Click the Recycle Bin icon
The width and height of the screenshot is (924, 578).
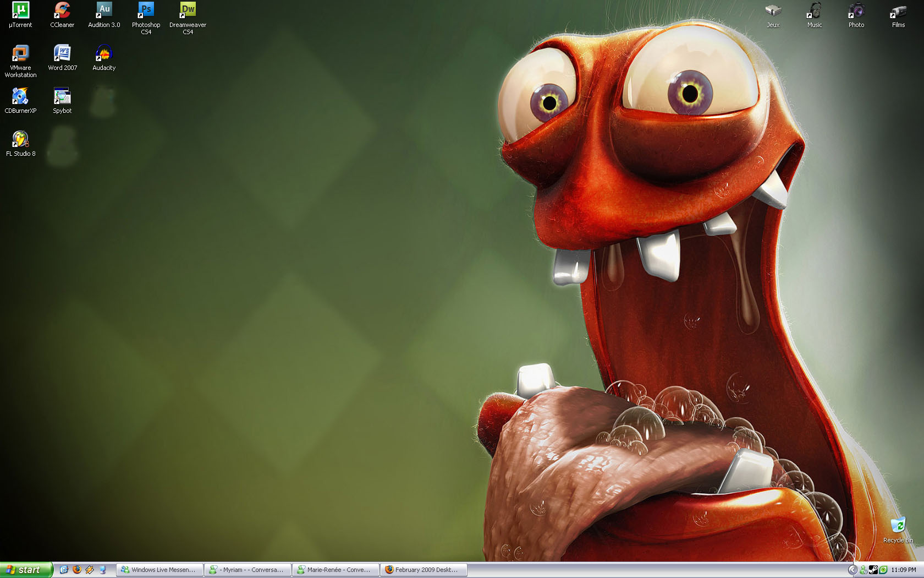tap(898, 526)
